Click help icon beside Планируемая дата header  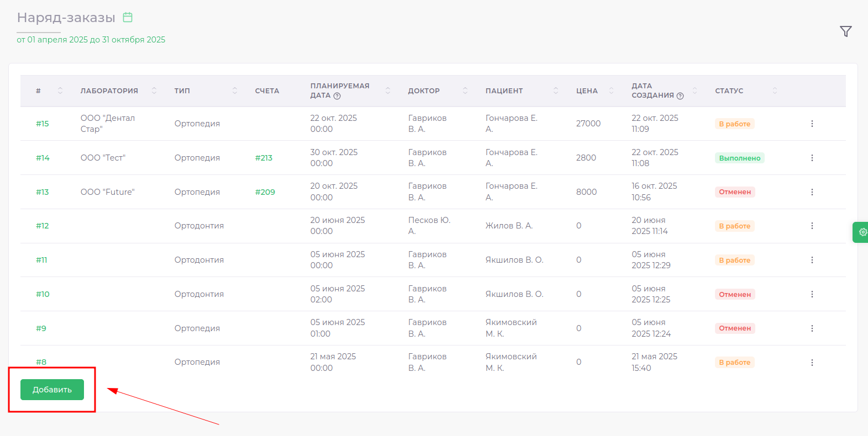337,96
